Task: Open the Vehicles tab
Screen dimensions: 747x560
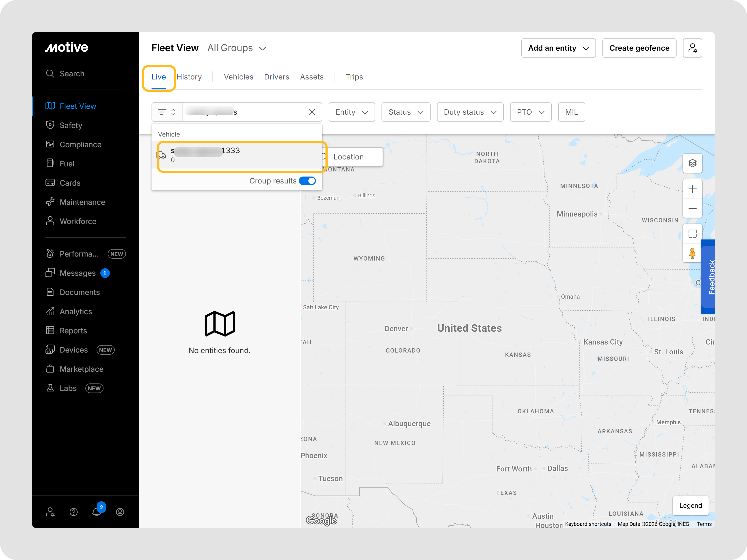Action: pos(239,77)
